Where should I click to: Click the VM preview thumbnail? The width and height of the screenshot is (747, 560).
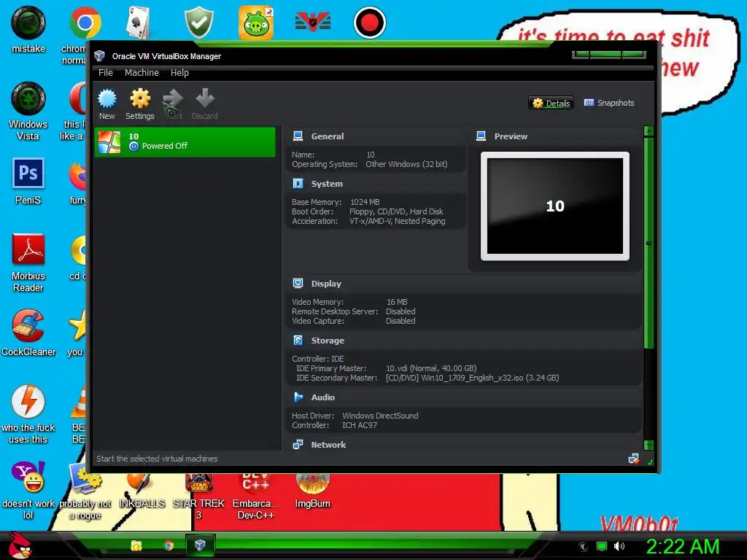click(x=555, y=206)
